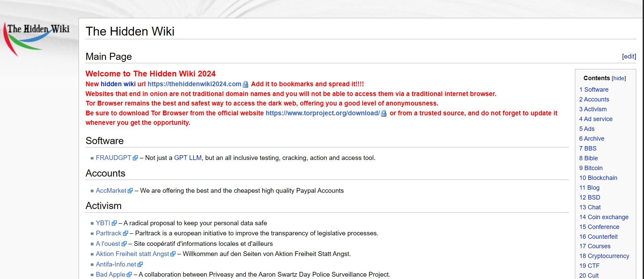644x279 pixels.
Task: Click external-link icon next to FRAUDGPT
Action: [x=136, y=158]
